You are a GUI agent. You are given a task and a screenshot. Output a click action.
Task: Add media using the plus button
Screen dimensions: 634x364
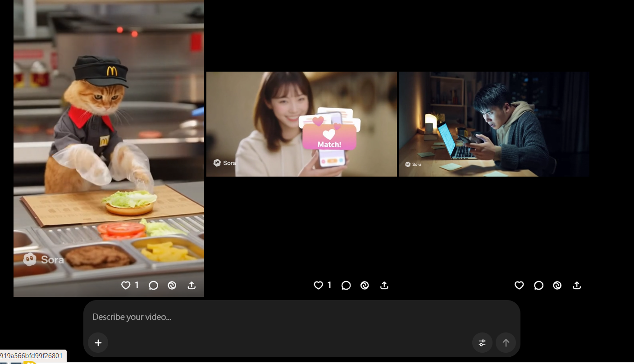point(98,343)
